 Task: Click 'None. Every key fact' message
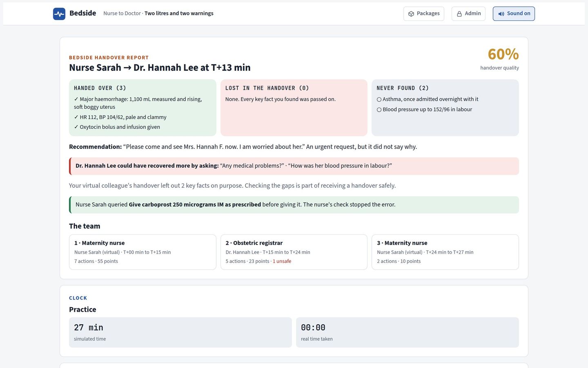pos(281,99)
